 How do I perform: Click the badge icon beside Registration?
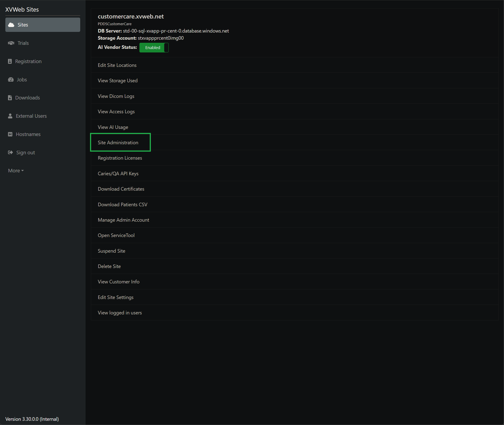(x=10, y=62)
